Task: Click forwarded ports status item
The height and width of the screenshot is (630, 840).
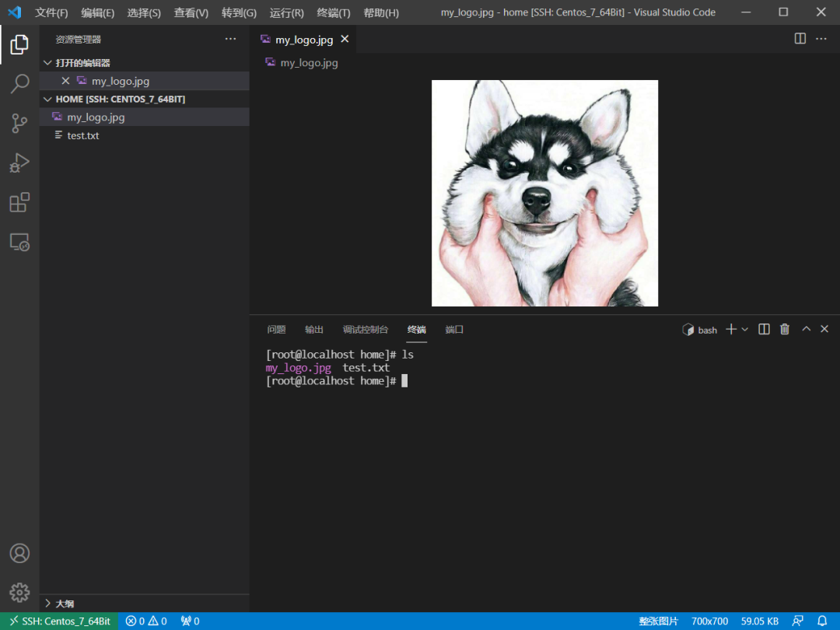Action: [191, 621]
